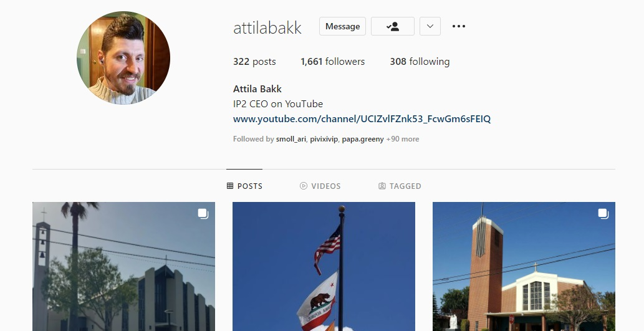The width and height of the screenshot is (644, 331).
Task: Click the Message button
Action: click(342, 26)
